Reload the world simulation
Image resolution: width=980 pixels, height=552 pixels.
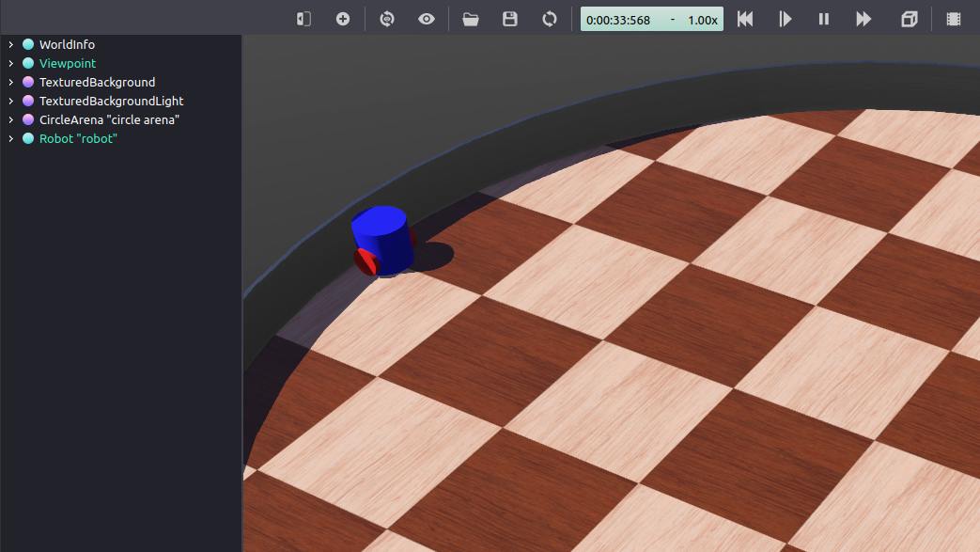[550, 19]
